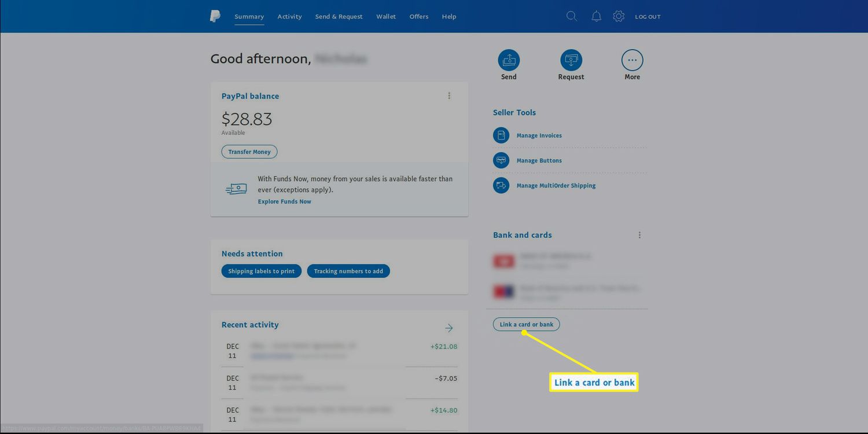The image size is (868, 434).
Task: Click the Transfer Money button
Action: (x=249, y=152)
